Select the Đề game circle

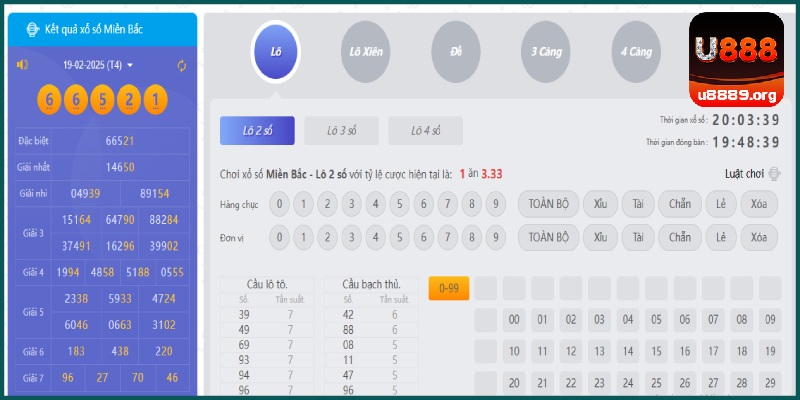pos(456,50)
